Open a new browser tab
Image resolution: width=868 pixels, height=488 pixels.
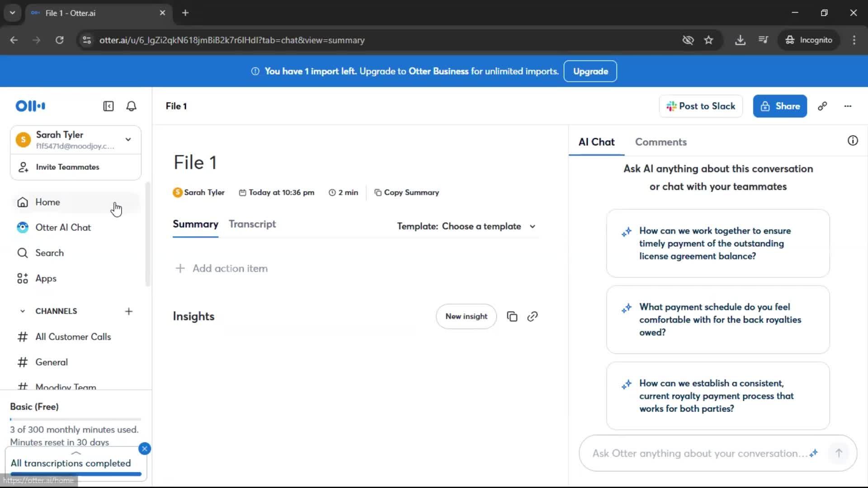pyautogui.click(x=185, y=13)
